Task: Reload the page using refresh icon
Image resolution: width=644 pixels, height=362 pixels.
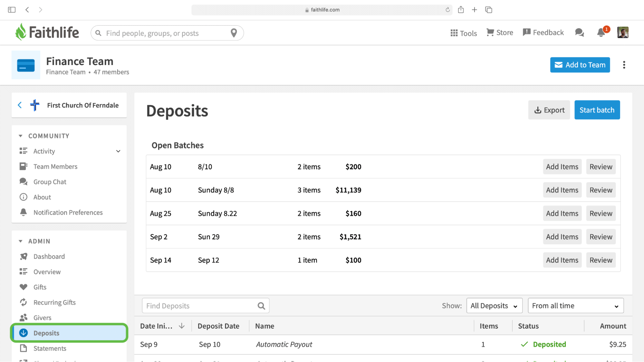Action: pos(447,10)
